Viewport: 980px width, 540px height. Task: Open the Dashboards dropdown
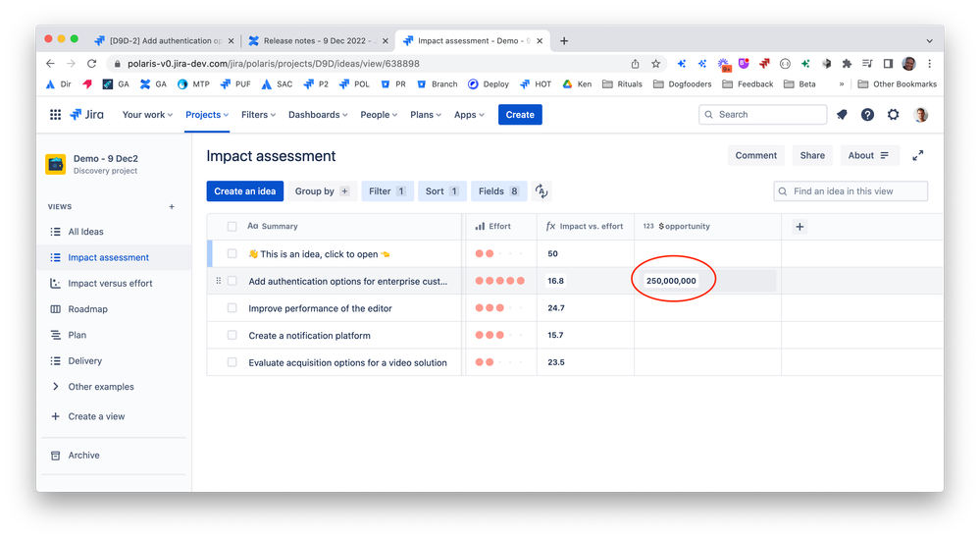coord(318,115)
